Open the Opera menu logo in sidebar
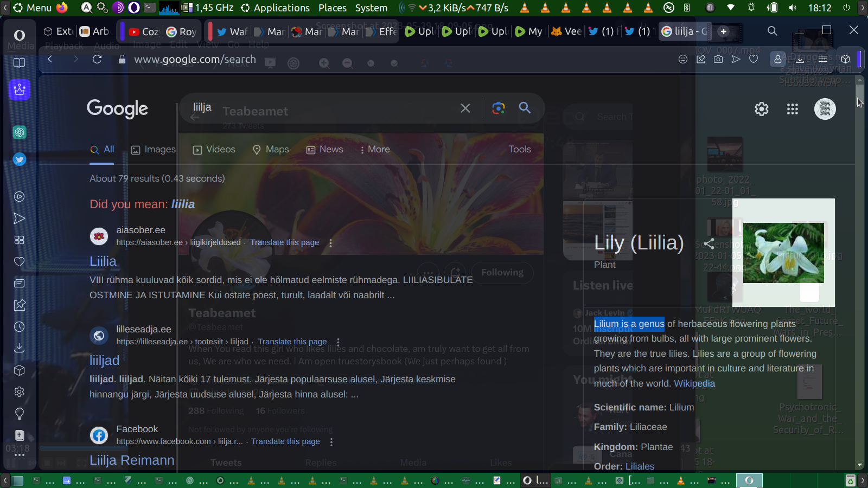Viewport: 868px width, 488px height. pyautogui.click(x=20, y=35)
